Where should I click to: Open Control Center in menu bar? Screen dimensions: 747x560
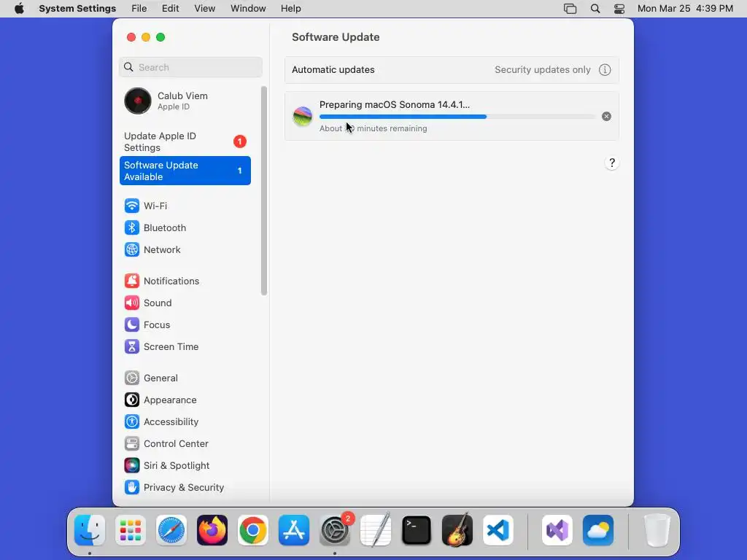coord(619,9)
